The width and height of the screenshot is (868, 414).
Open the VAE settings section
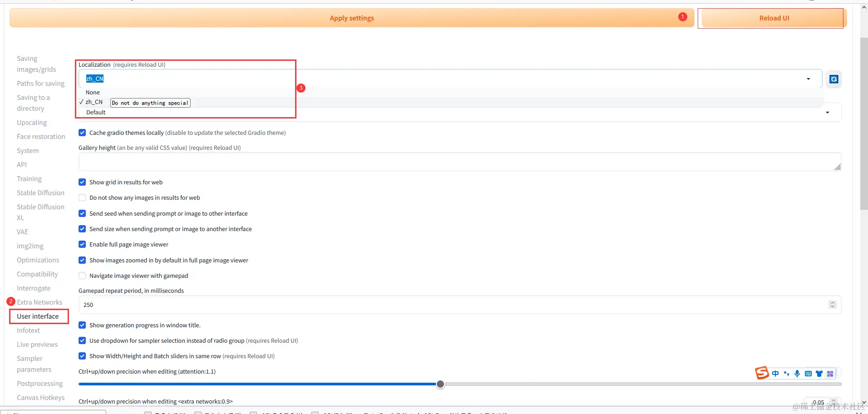(22, 232)
